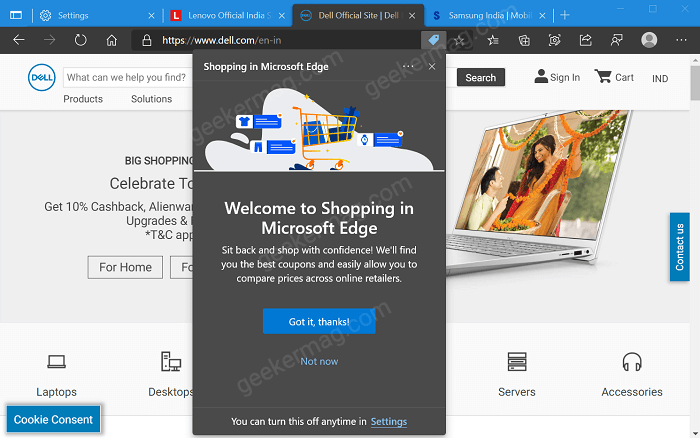The image size is (700, 438).
Task: Click the IND region selector
Action: (660, 79)
